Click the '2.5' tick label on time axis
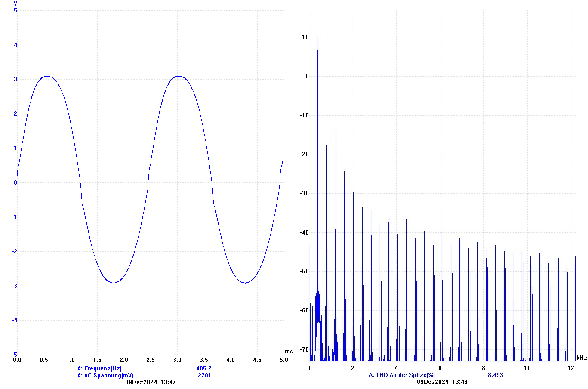588x389 pixels. pyautogui.click(x=151, y=360)
